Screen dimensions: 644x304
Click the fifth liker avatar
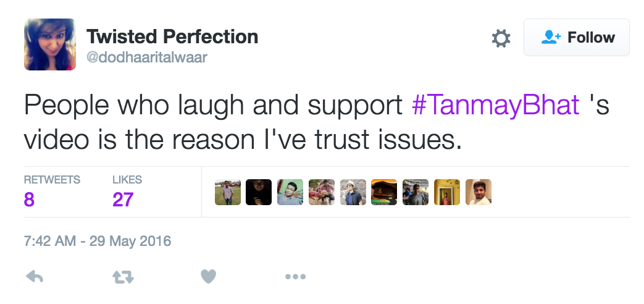[x=353, y=192]
